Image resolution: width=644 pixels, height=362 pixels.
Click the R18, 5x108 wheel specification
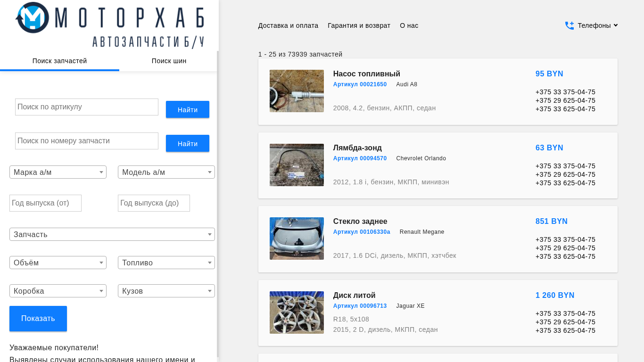point(351,319)
